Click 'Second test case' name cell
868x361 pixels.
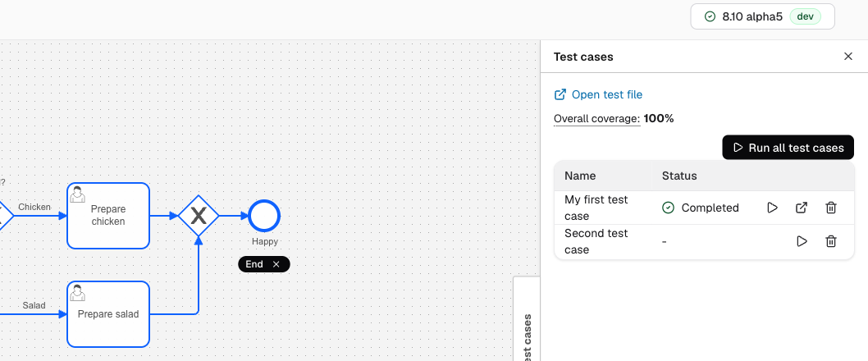click(x=596, y=241)
